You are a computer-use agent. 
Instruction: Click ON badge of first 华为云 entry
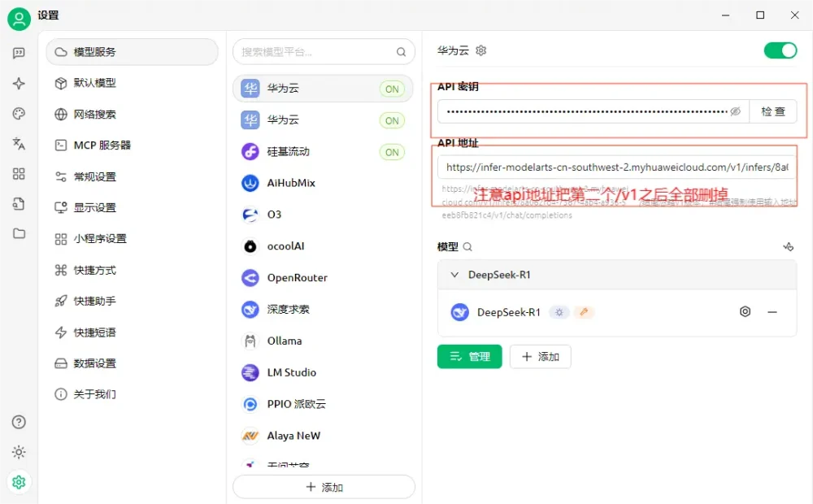pos(392,89)
